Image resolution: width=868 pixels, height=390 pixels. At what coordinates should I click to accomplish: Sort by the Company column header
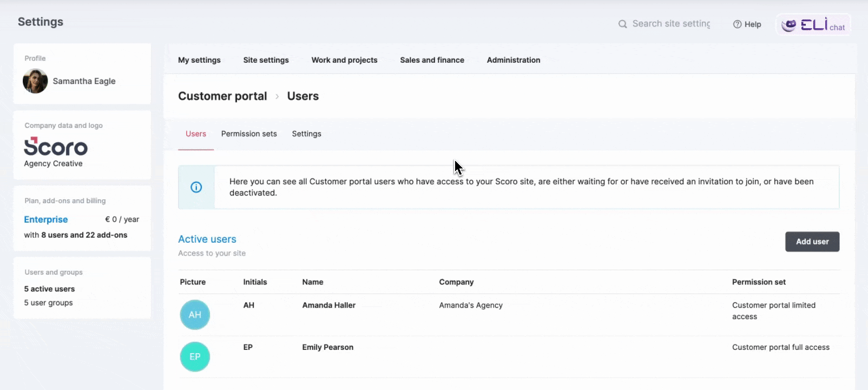click(456, 282)
